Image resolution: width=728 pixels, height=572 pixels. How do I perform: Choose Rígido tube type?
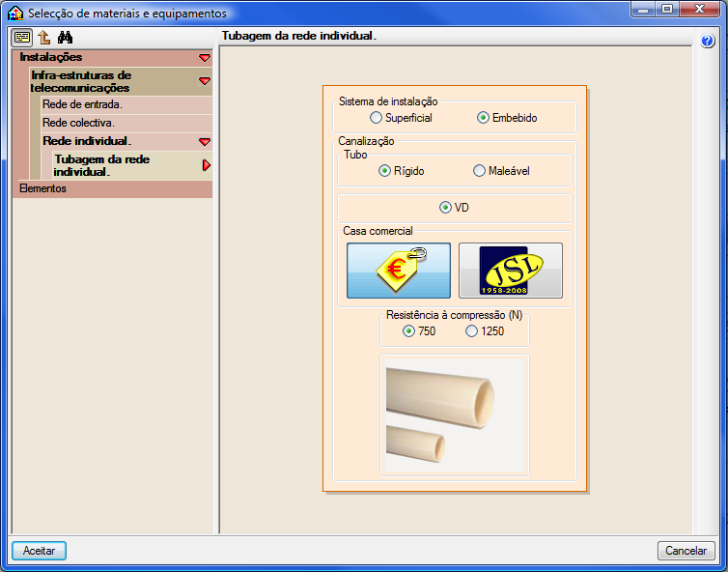384,171
